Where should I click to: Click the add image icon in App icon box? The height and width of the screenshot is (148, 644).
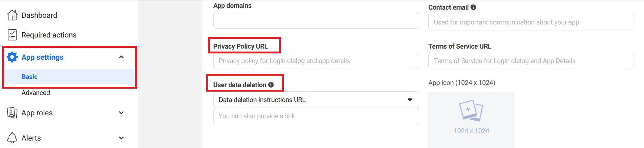pyautogui.click(x=471, y=111)
